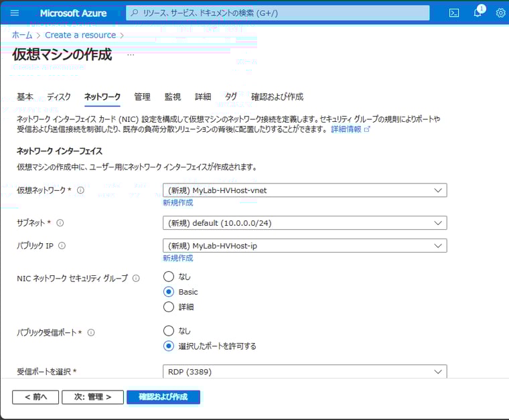Click info icon beside NIC ネットワーク セキュリティ グループ

click(x=136, y=278)
